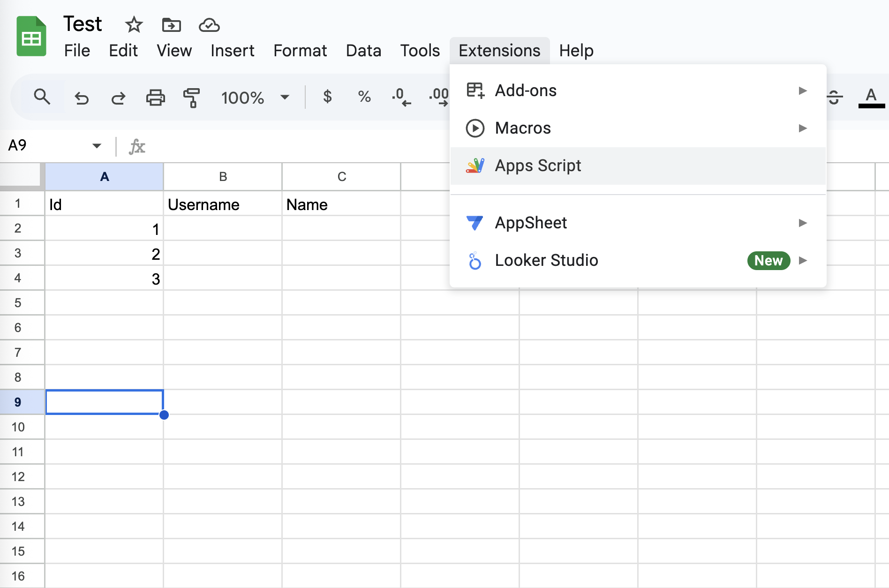Viewport: 889px width, 588px height.
Task: Activate the paint format tool
Action: [x=191, y=98]
